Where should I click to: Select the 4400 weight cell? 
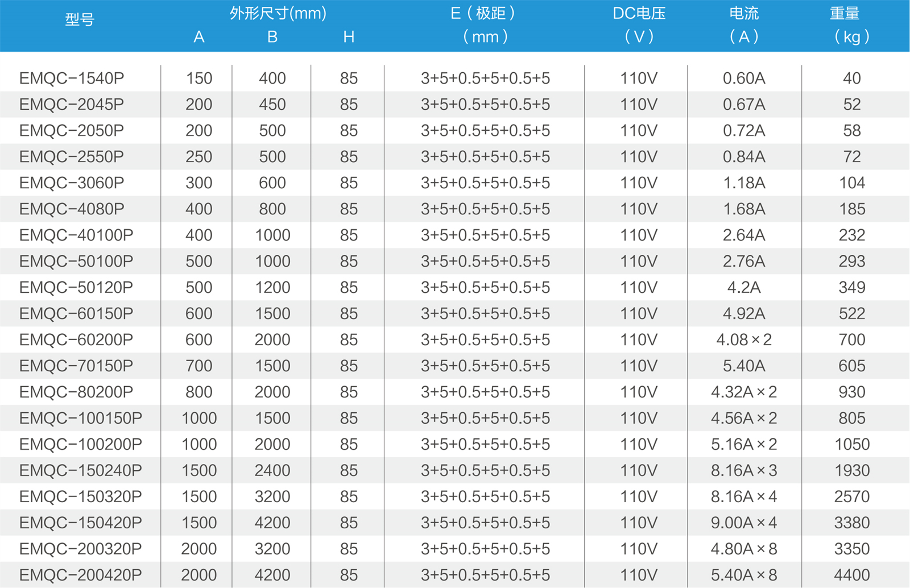click(851, 575)
